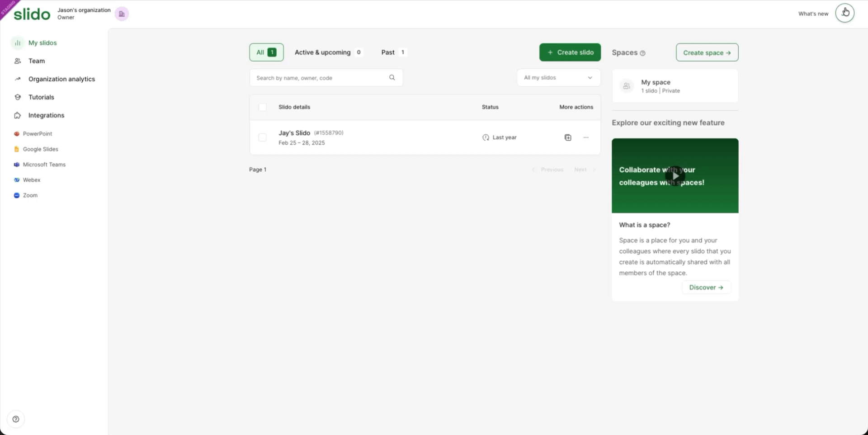
Task: Open the three-dot more actions menu
Action: [x=586, y=137]
